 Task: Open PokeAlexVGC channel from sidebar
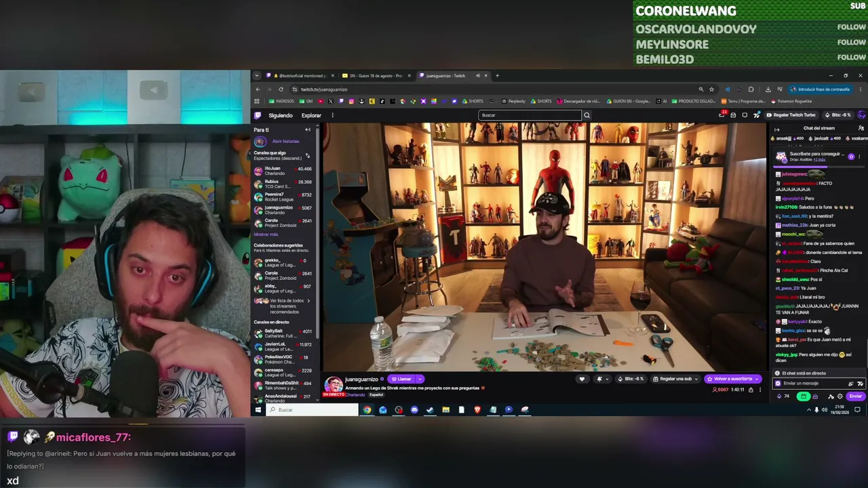tap(283, 359)
